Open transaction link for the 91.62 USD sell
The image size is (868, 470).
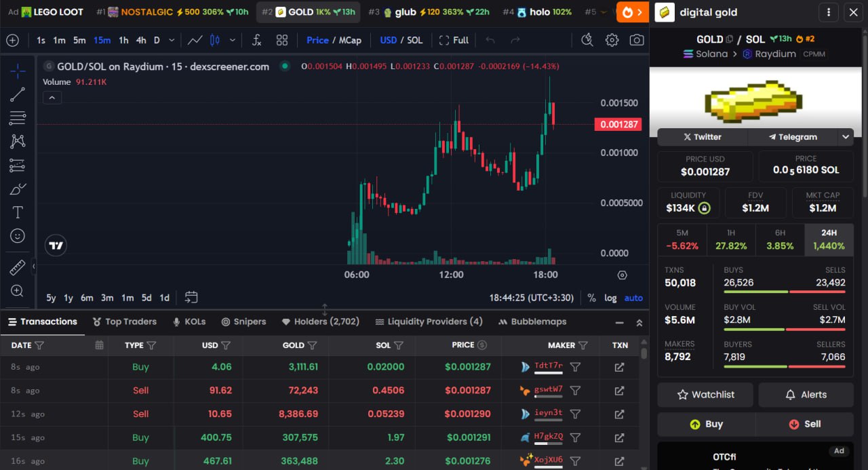click(x=619, y=391)
